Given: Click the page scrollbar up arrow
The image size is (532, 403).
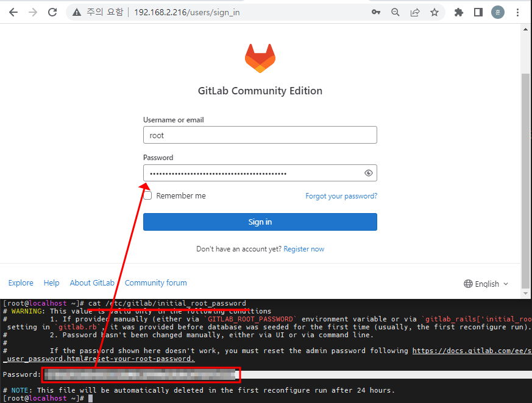Looking at the screenshot, I should (x=525, y=29).
